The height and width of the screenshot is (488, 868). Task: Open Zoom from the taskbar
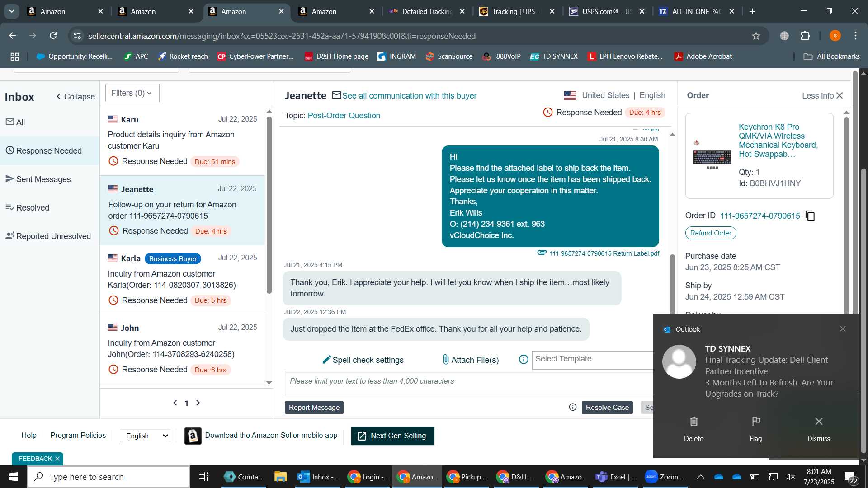(x=665, y=477)
